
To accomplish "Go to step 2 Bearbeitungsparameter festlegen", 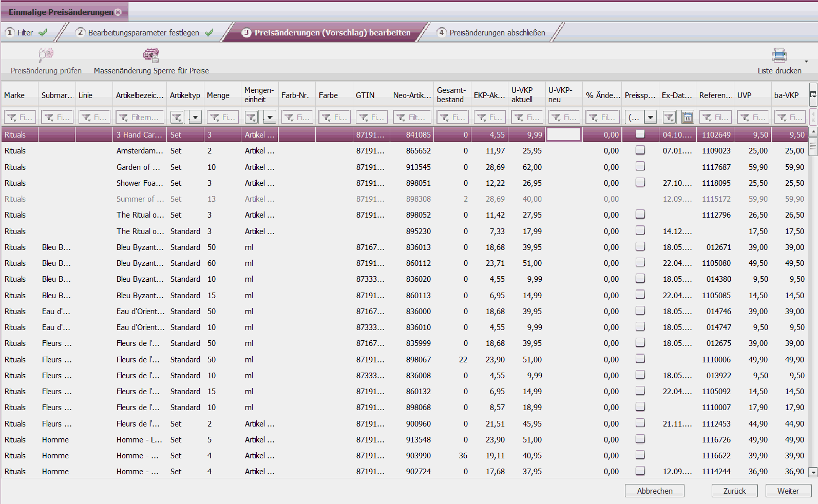I will click(144, 32).
